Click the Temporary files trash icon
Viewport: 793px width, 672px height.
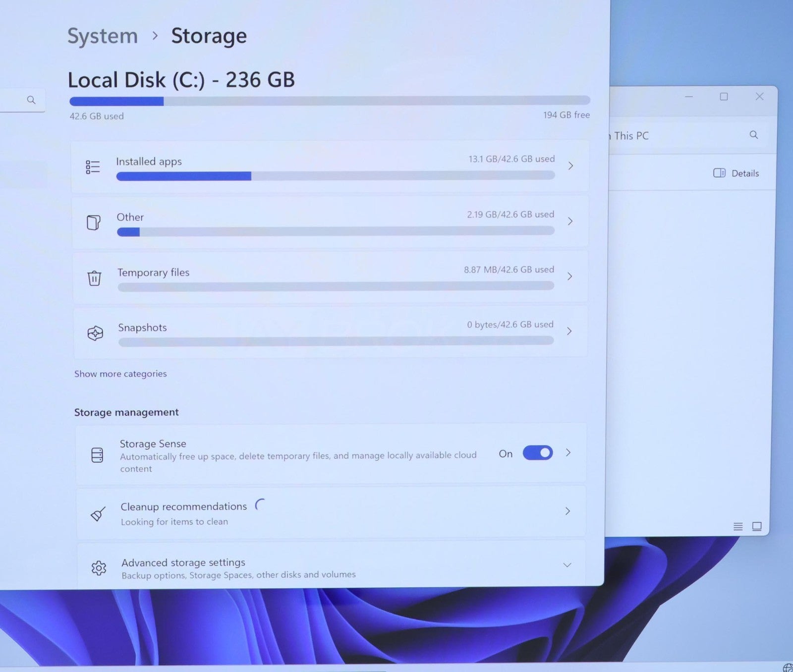tap(94, 278)
